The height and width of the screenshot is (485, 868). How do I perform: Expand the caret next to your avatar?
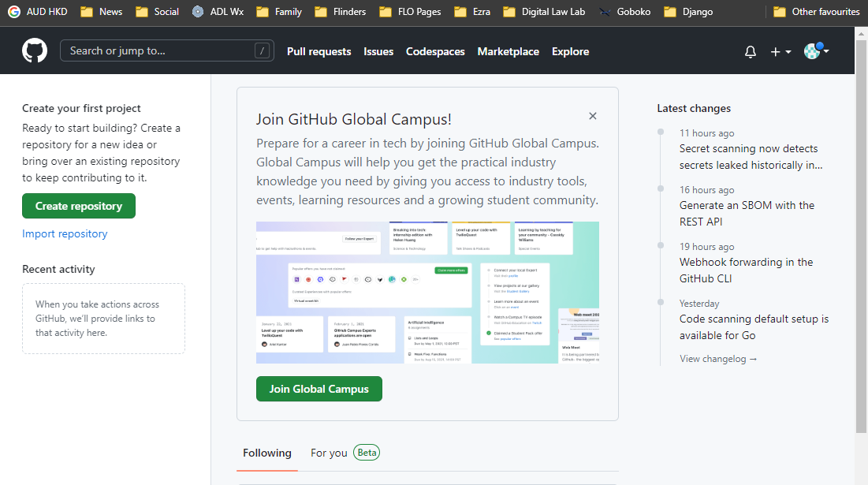pos(825,50)
